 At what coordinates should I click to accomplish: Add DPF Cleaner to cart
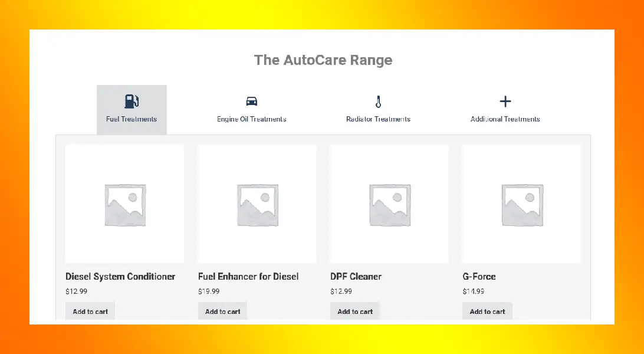point(355,312)
